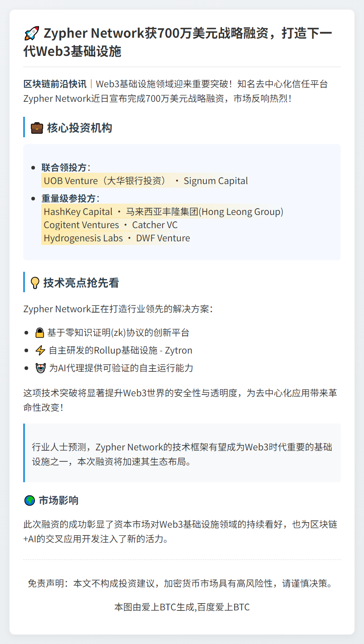Image resolution: width=364 pixels, height=644 pixels.
Task: Click the globe icon beside 市场影响
Action: 30,500
